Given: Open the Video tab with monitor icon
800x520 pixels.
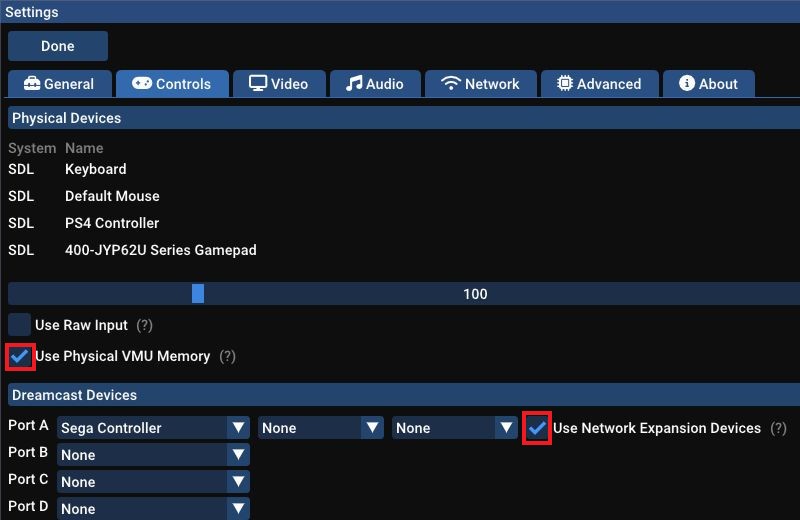Looking at the screenshot, I should point(279,84).
